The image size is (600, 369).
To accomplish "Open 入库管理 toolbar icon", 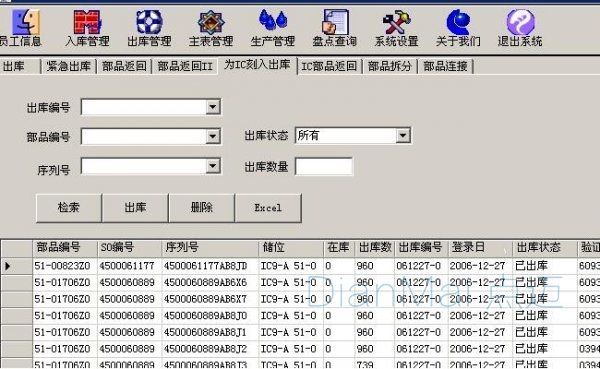I will [87, 22].
